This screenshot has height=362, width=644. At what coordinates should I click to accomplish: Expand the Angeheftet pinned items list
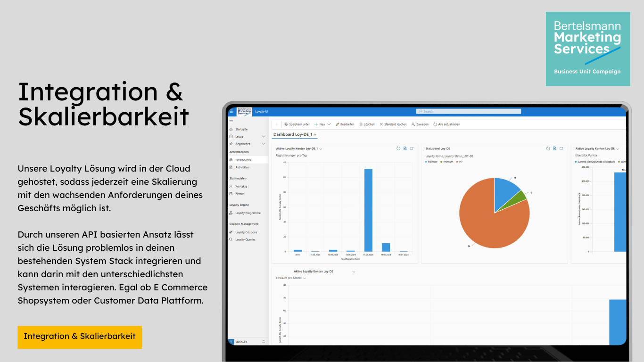coord(263,144)
